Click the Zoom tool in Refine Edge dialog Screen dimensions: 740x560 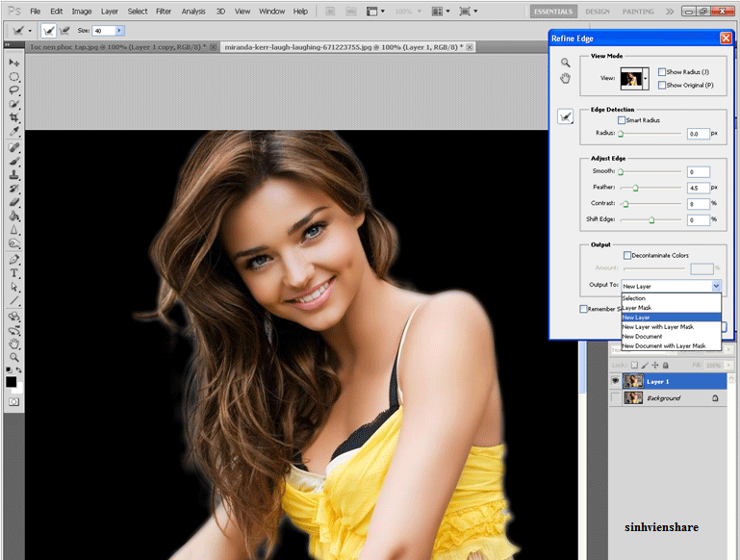pyautogui.click(x=566, y=63)
